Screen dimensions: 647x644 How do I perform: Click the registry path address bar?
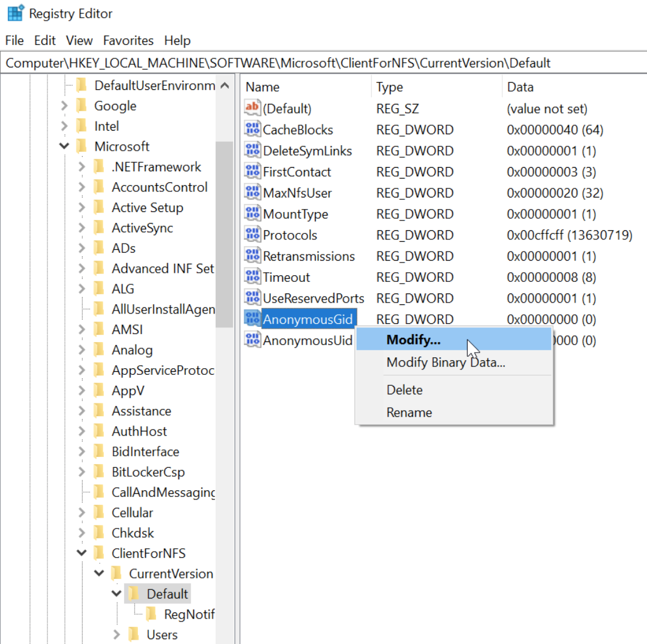(x=322, y=63)
